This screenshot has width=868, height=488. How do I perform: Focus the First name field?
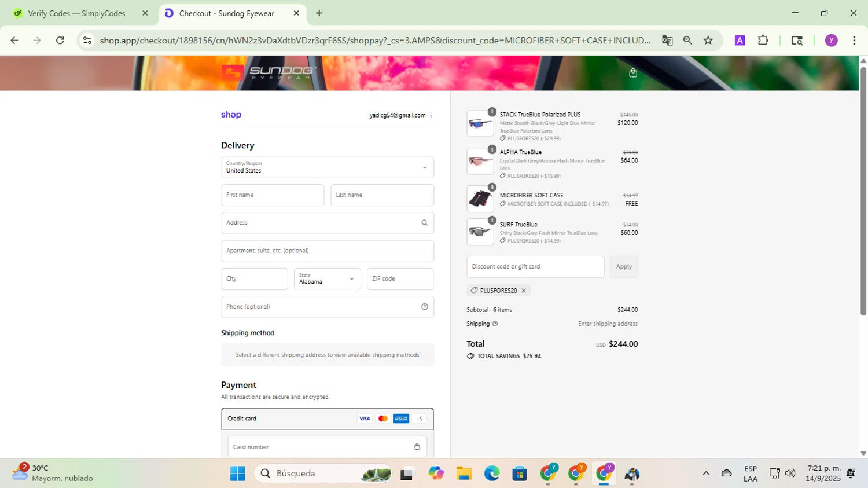pyautogui.click(x=273, y=195)
